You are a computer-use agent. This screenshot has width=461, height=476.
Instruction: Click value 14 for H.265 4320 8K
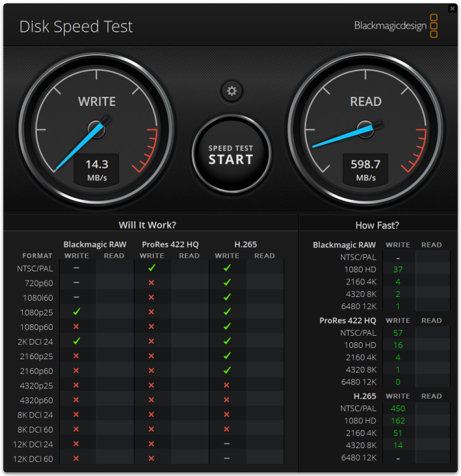398,446
